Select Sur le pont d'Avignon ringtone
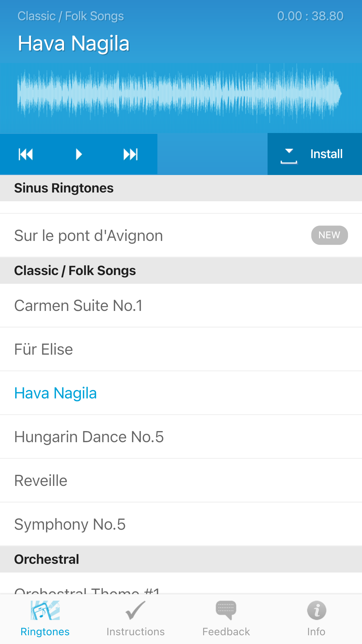The width and height of the screenshot is (362, 644). click(89, 236)
